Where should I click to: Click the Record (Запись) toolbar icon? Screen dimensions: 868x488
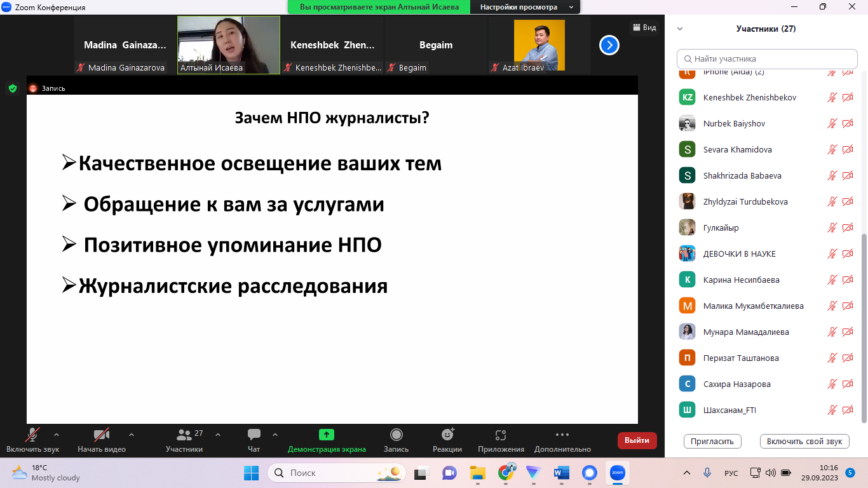tap(396, 435)
